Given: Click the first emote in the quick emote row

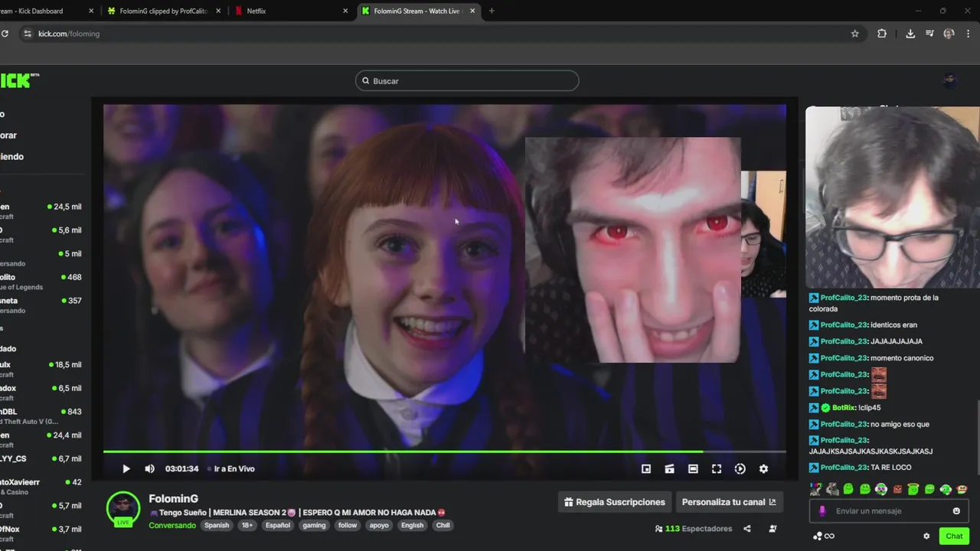Looking at the screenshot, I should pyautogui.click(x=816, y=489).
